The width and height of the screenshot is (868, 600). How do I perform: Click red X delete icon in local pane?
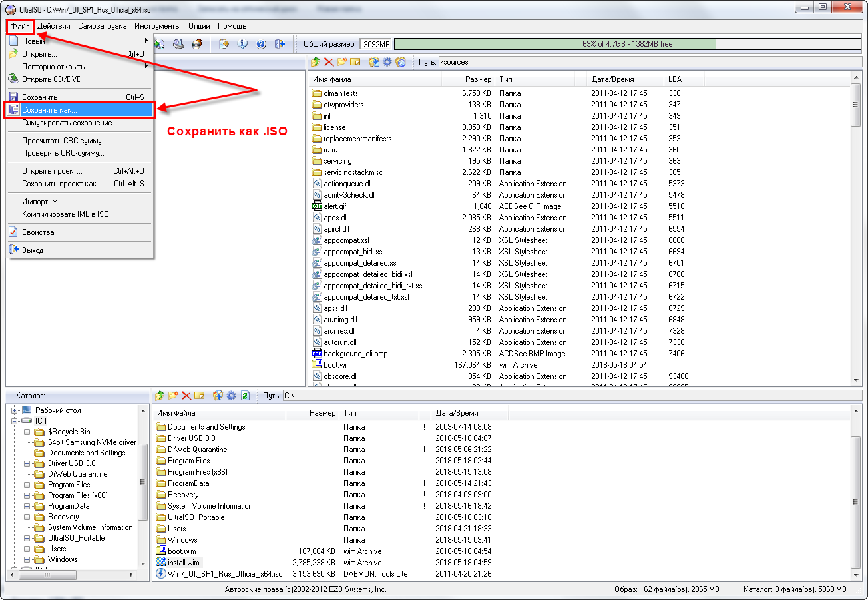(186, 395)
